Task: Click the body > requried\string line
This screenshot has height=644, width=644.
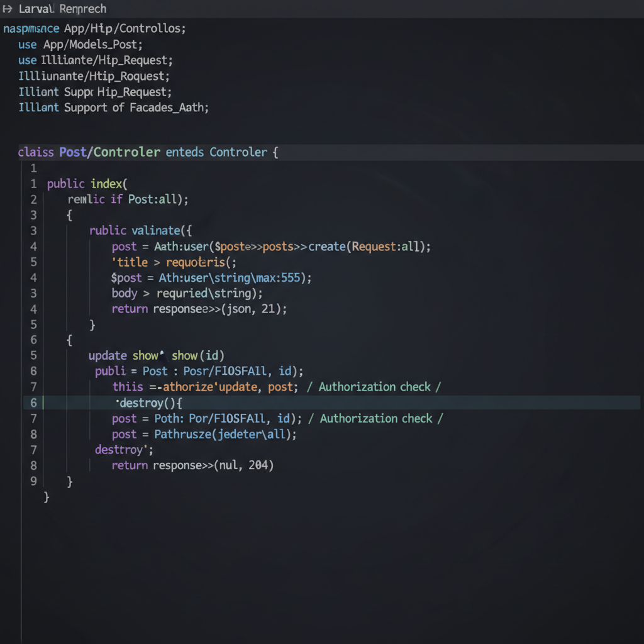Action: click(x=187, y=294)
